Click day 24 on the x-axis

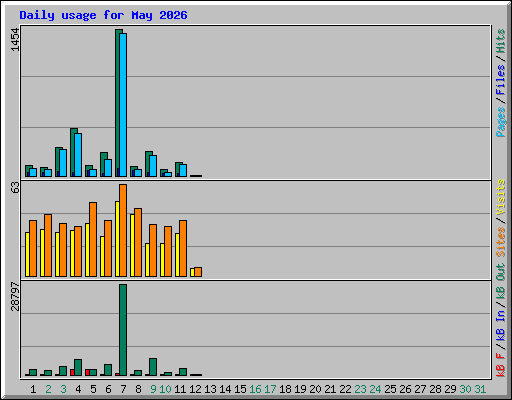pos(375,389)
